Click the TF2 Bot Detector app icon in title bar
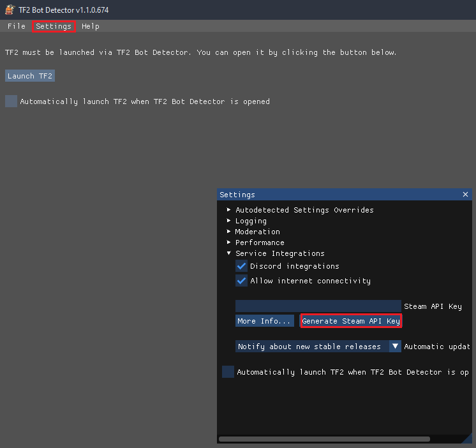 (x=10, y=10)
